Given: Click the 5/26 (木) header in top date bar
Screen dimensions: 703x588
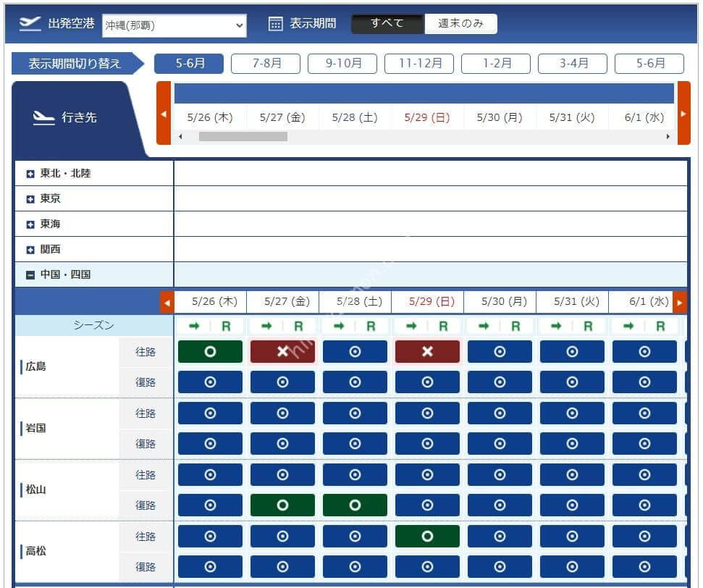Looking at the screenshot, I should 209,117.
